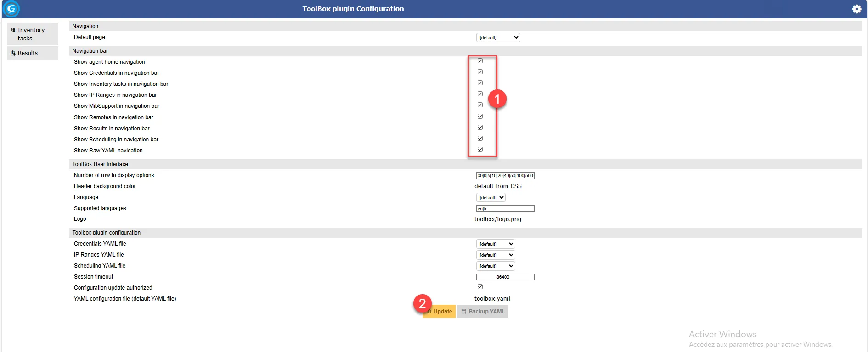Click the Backup YAML button icon

coord(463,312)
